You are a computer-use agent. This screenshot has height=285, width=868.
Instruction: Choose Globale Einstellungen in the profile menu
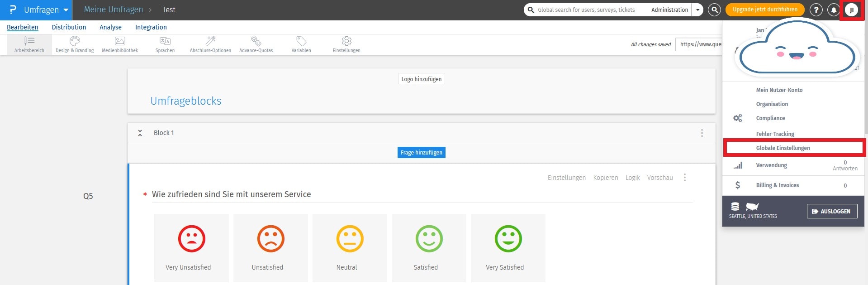[x=783, y=148]
